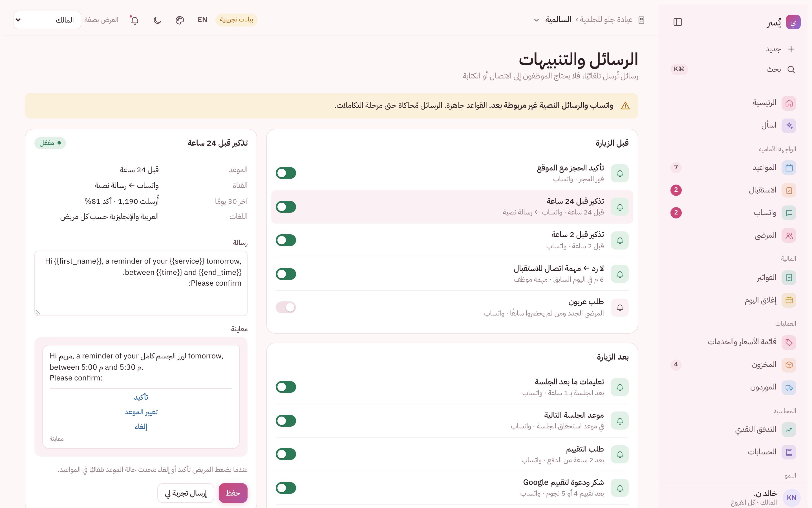The height and width of the screenshot is (508, 812).
Task: Open المرضى people icon
Action: click(789, 235)
